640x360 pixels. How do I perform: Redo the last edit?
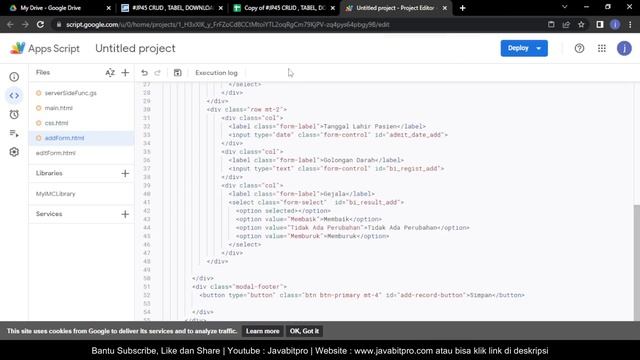point(158,73)
